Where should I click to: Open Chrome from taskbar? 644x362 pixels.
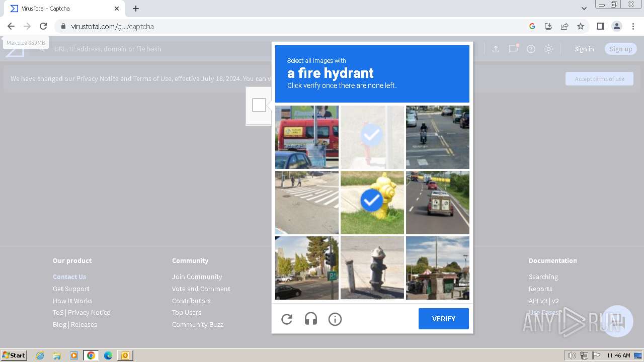click(x=91, y=355)
